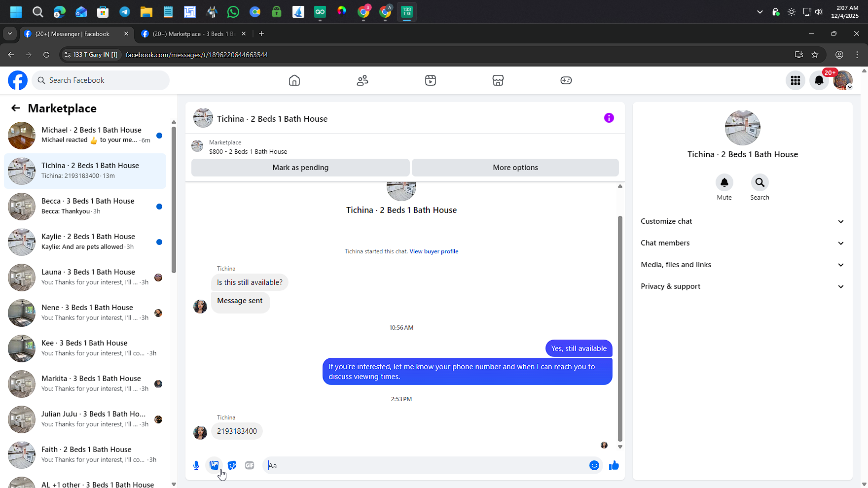Click the 'Yes, still available' message
Screen dimensions: 868x488
[x=579, y=349]
